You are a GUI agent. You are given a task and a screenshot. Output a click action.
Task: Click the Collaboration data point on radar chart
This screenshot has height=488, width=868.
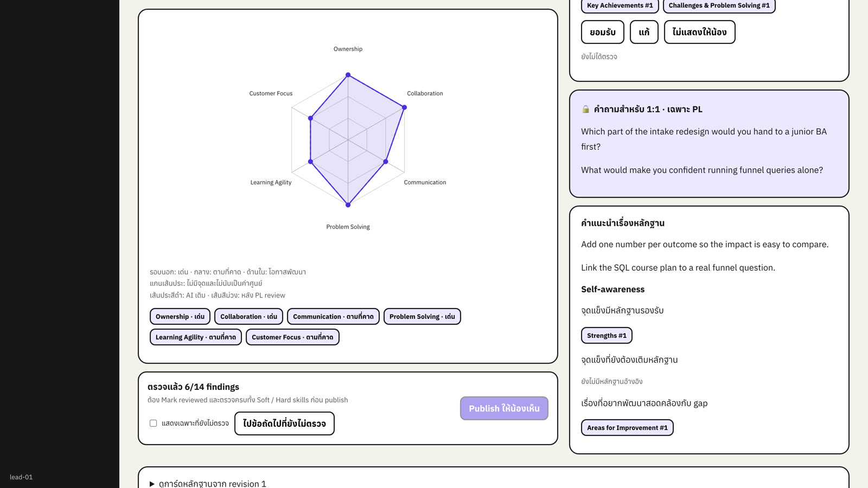(x=404, y=107)
